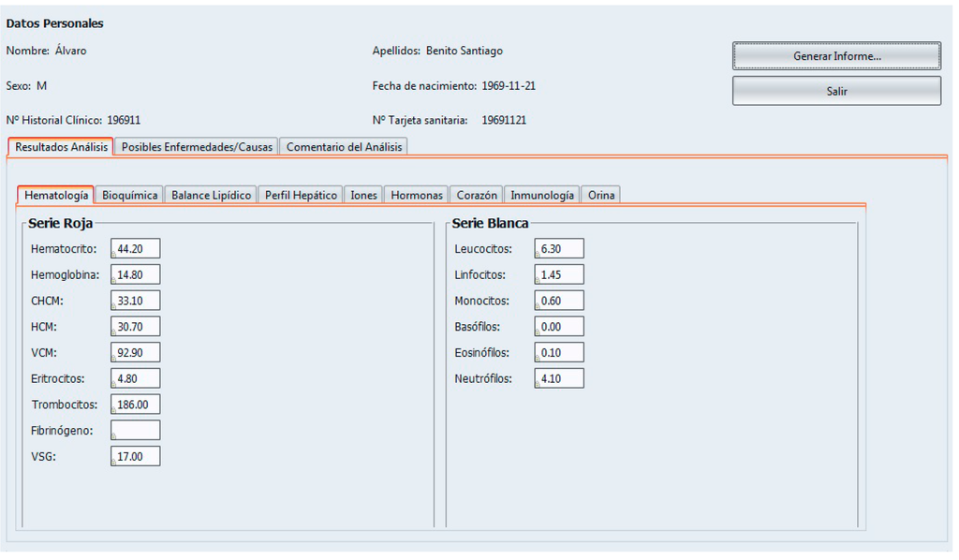Viewport: 959px width, 560px height.
Task: View the Orina tab
Action: point(601,196)
